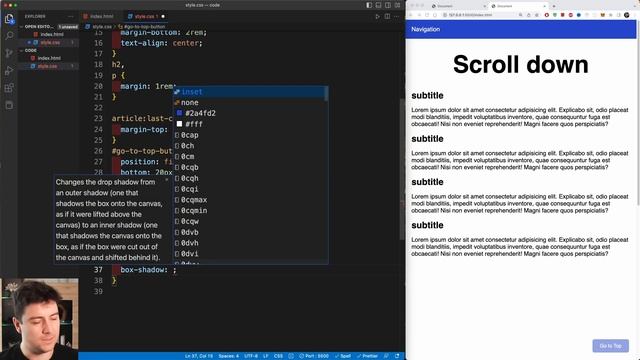Screen dimensions: 640x360
Task: Click the '1 unsaved' badge in Open Editors
Action: (x=68, y=27)
